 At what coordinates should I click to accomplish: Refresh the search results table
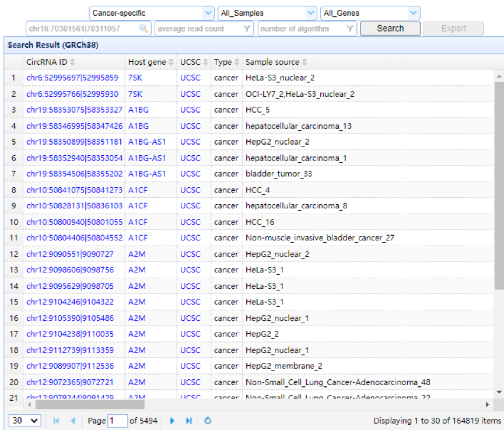click(207, 421)
